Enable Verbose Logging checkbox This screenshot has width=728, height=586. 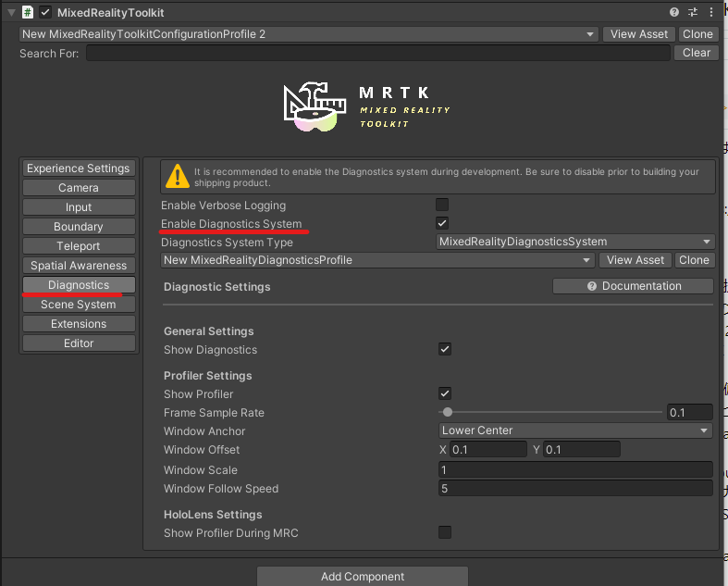(x=442, y=205)
